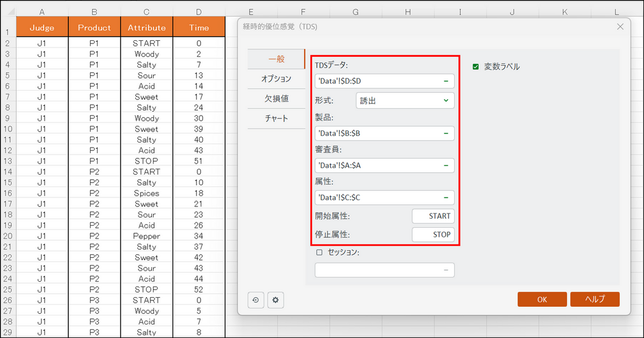Click range selector icon in セッション field

[x=445, y=270]
